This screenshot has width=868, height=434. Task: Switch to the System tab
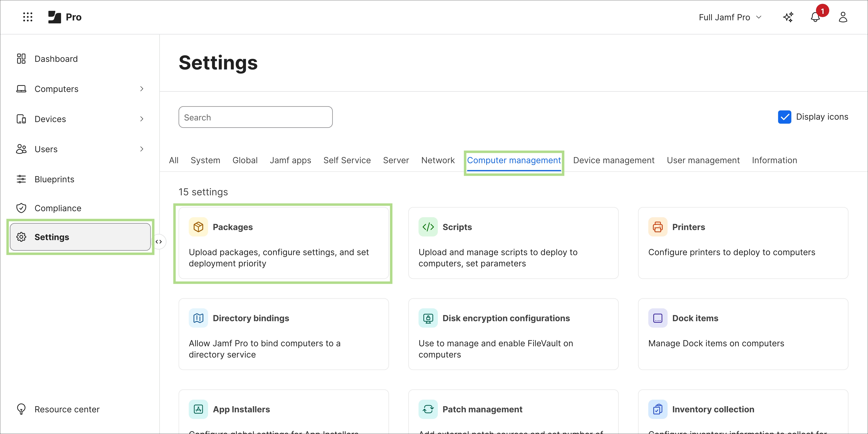click(205, 160)
